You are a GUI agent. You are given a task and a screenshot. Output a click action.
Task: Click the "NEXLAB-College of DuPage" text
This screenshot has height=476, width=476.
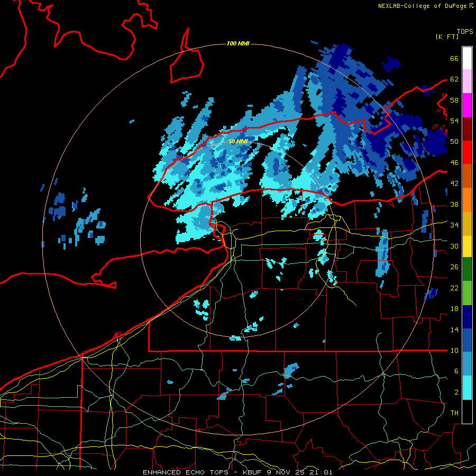422,6
